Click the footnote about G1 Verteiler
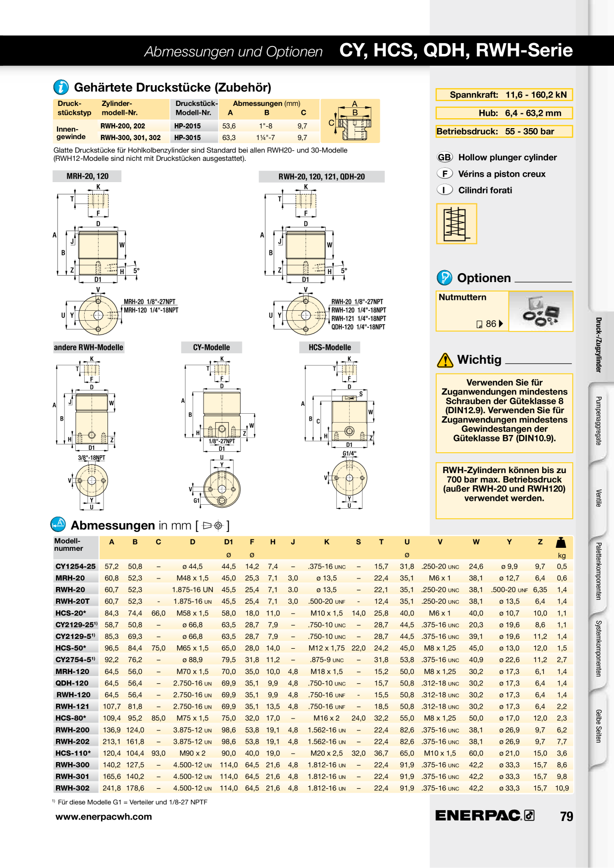Viewport: 614px width, 868px height. 130,802
